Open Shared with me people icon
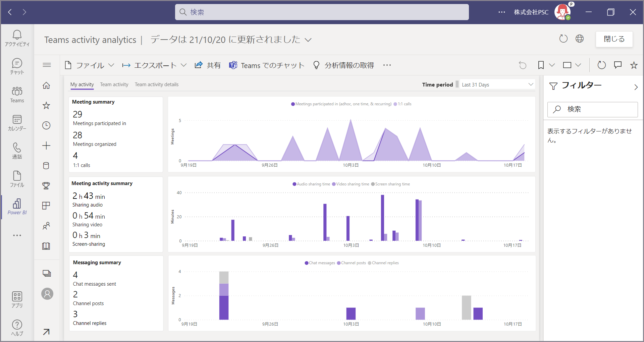644x342 pixels. point(46,226)
